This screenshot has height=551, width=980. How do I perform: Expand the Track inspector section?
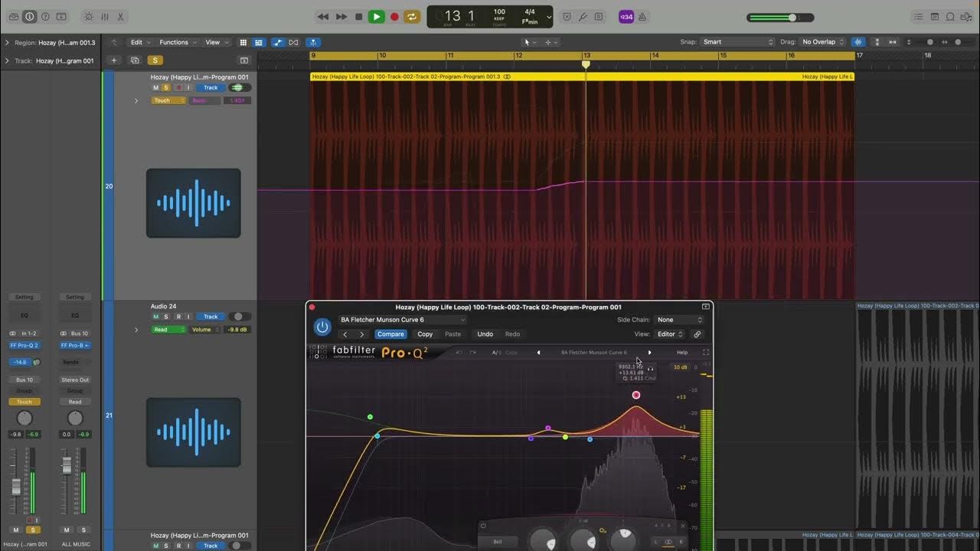pos(7,60)
